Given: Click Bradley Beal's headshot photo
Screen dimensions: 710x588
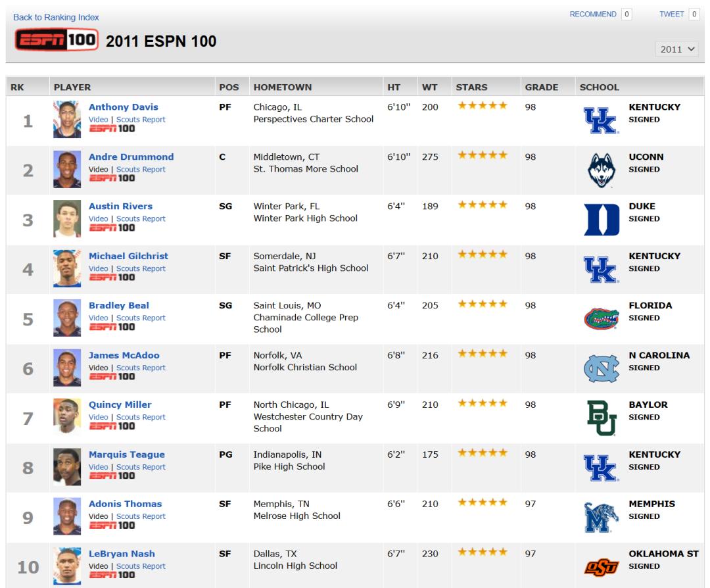Looking at the screenshot, I should point(66,318).
